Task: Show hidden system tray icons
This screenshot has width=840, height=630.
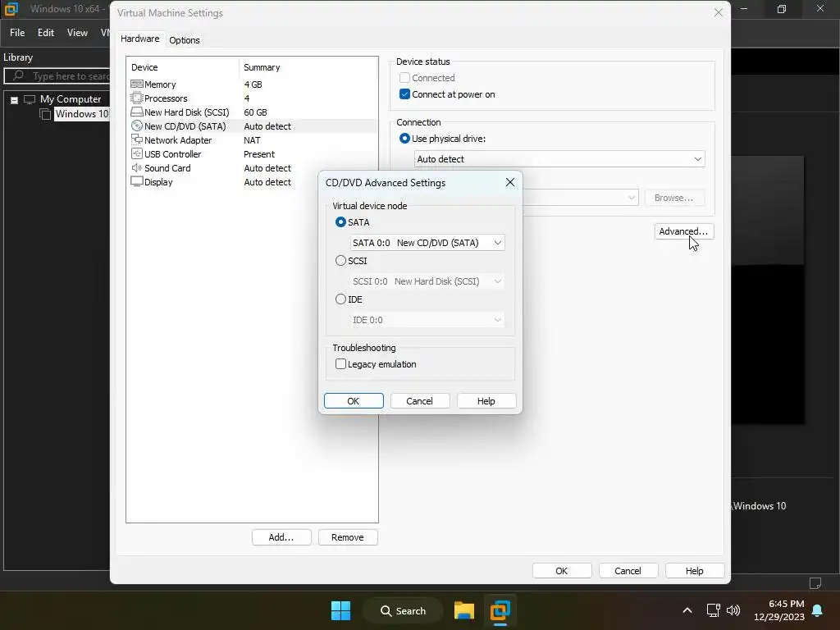Action: tap(687, 610)
